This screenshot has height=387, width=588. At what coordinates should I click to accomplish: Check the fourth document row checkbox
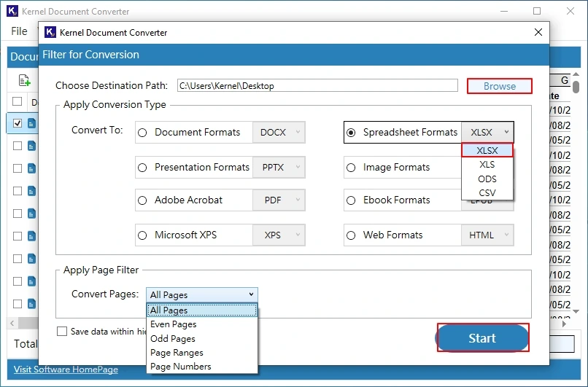point(18,191)
